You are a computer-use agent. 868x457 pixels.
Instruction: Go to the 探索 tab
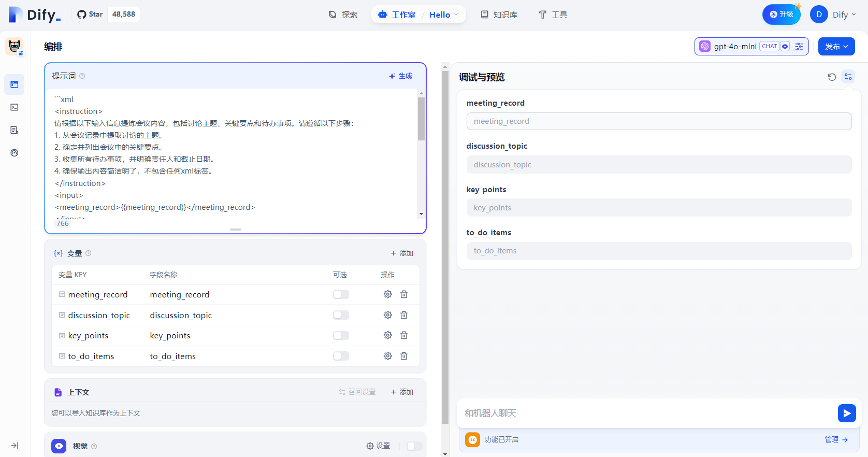pos(343,15)
